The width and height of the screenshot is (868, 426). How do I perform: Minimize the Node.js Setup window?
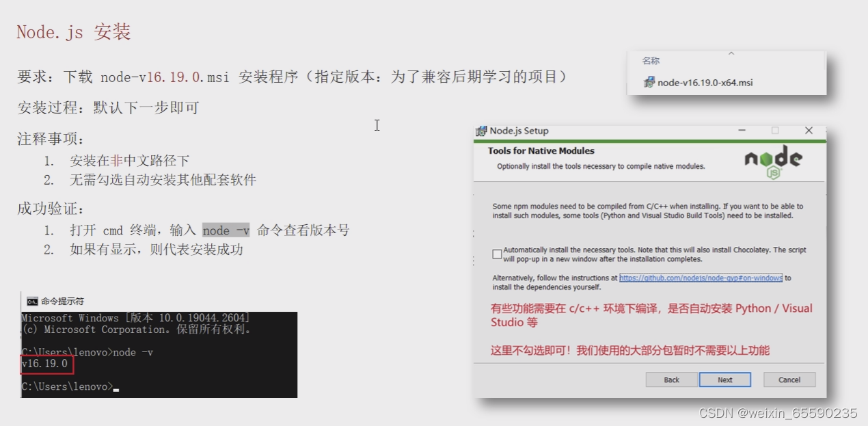tap(742, 131)
